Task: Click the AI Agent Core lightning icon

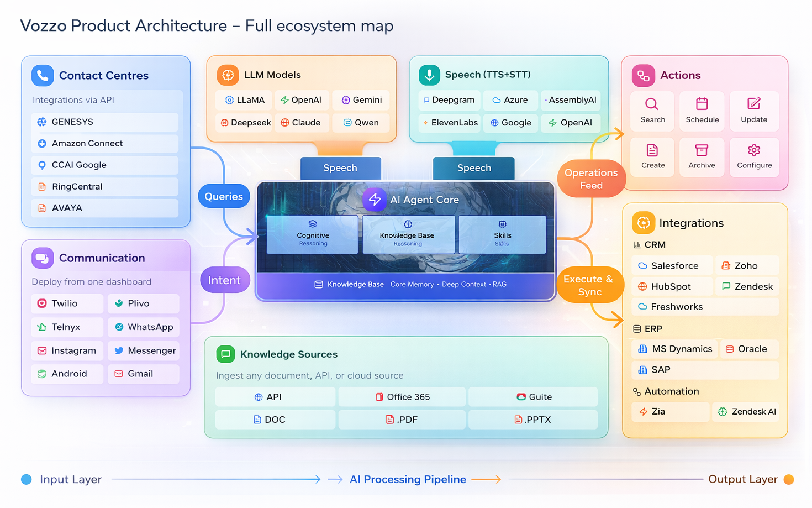Action: click(375, 200)
